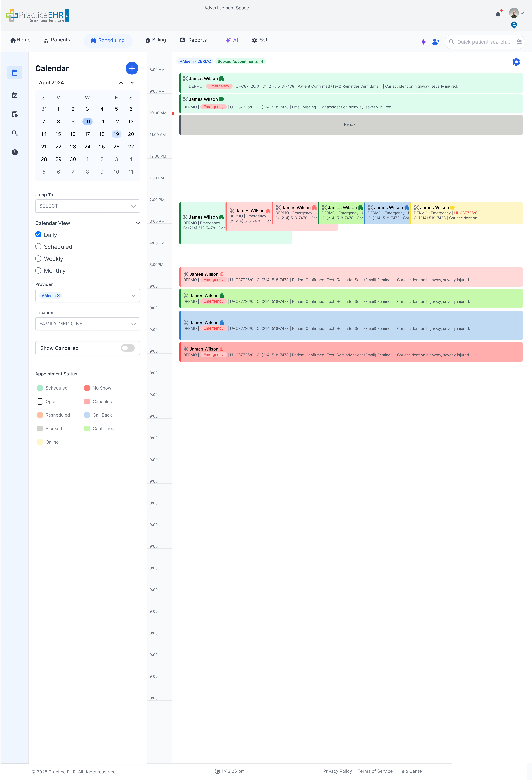
Task: Select the Monthly calendar view
Action: coord(39,270)
